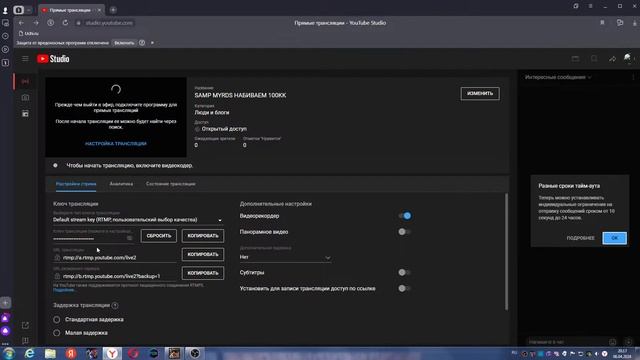Copy the rtmp://a.rtmp.youtube.com/live2 URL
The height and width of the screenshot is (360, 640).
pos(203,254)
